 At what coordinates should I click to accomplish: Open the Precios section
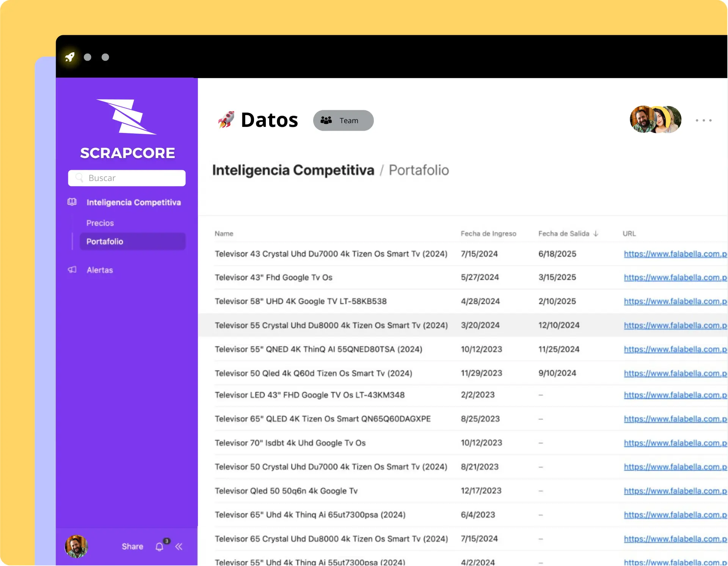100,223
